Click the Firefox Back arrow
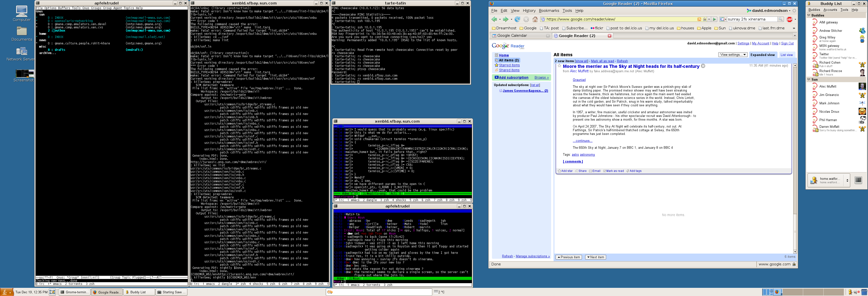This screenshot has width=868, height=296. (x=494, y=19)
